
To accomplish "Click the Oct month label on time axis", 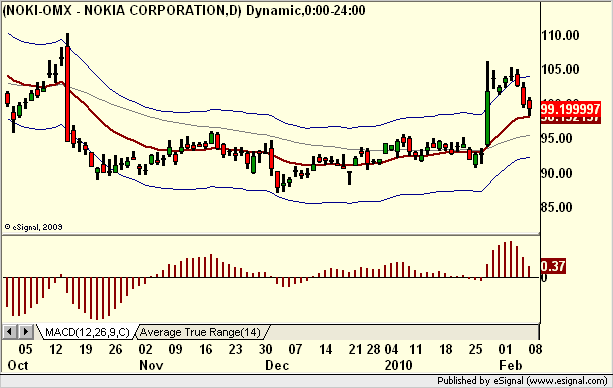I will click(x=18, y=365).
